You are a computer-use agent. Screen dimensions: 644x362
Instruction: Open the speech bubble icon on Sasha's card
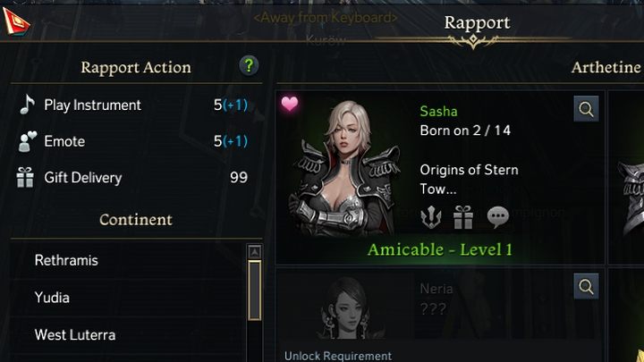(497, 216)
